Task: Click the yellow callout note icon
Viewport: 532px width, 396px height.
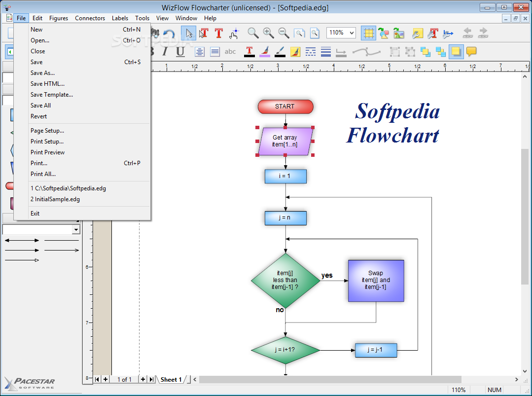Action: coord(471,52)
